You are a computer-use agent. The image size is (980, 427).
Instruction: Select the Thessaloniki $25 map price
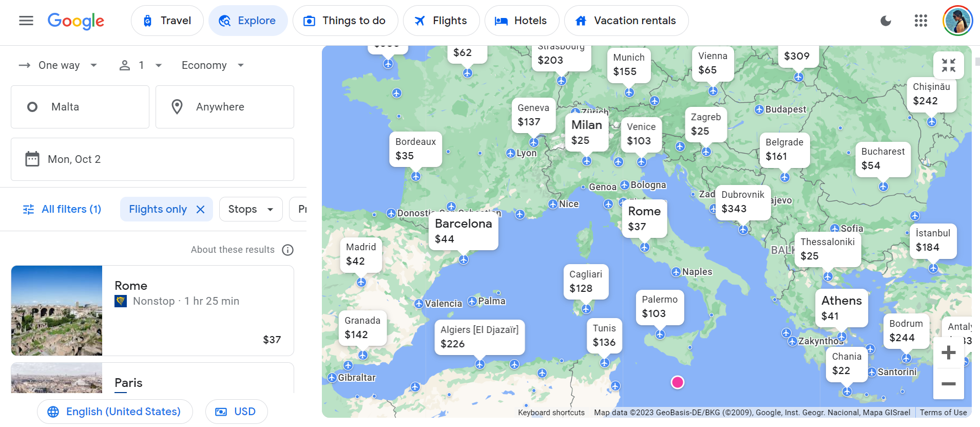pos(828,249)
